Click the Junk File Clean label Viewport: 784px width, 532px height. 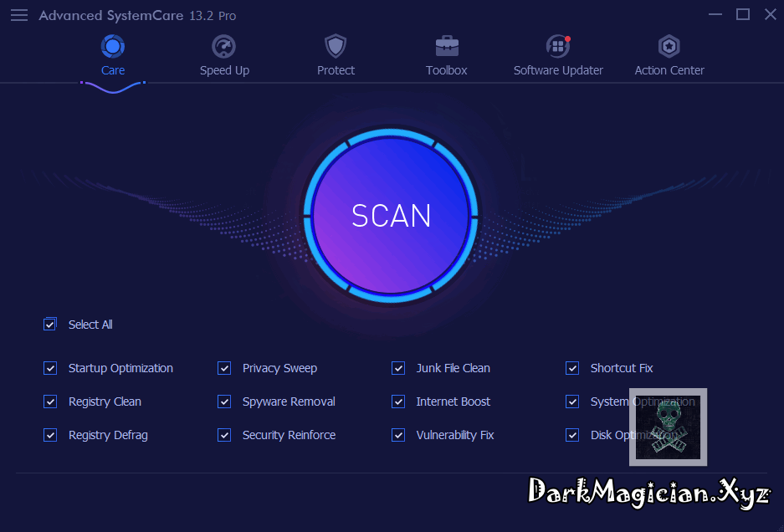coord(453,369)
